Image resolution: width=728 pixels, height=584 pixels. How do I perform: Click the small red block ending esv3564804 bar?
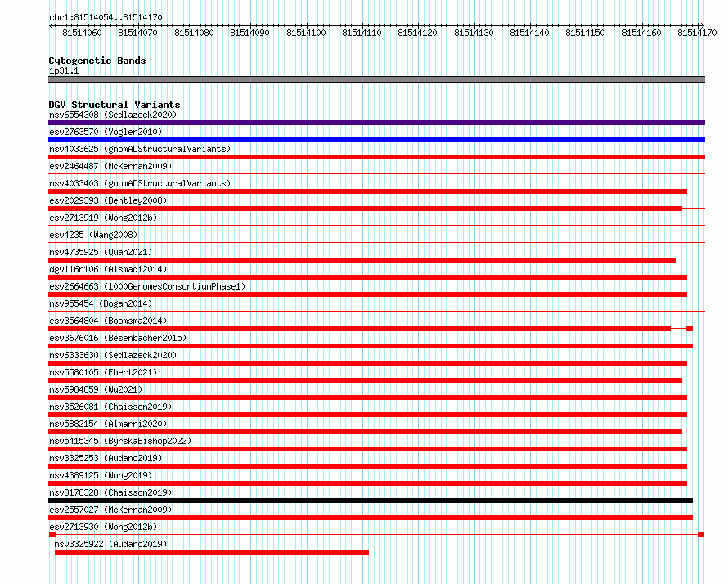690,329
